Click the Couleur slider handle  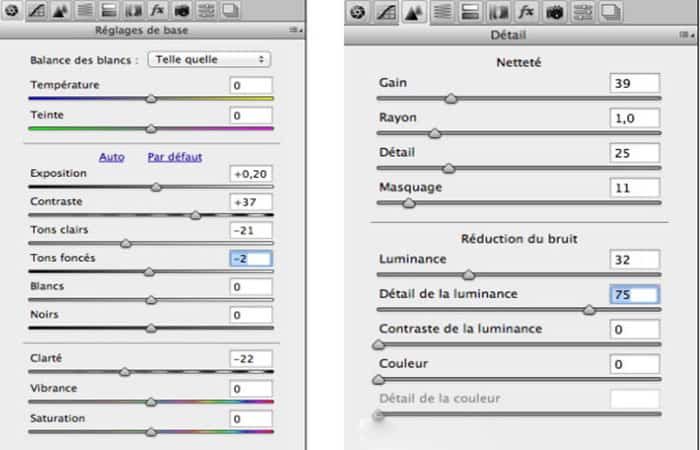[x=378, y=380]
